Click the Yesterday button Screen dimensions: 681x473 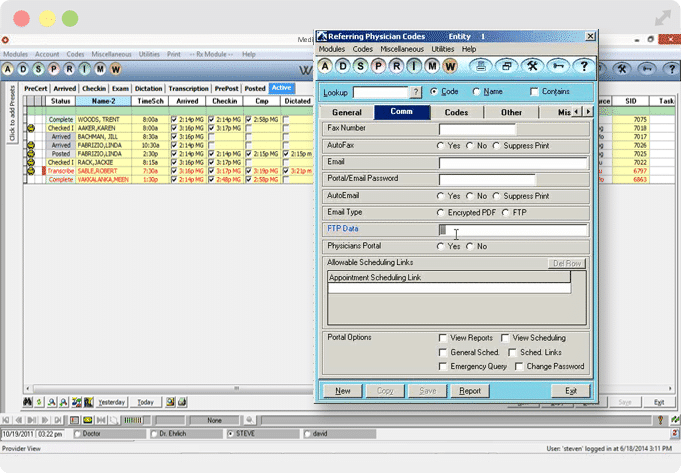(111, 402)
